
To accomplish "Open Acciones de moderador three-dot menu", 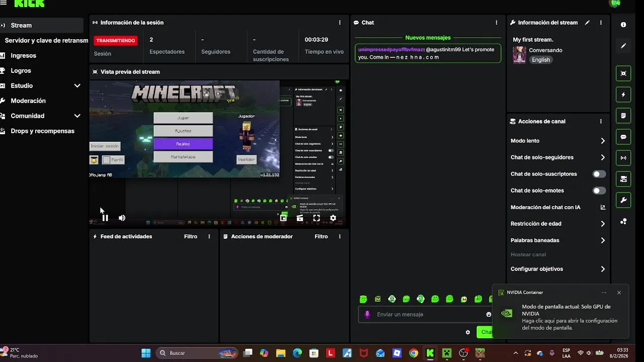I will click(340, 236).
